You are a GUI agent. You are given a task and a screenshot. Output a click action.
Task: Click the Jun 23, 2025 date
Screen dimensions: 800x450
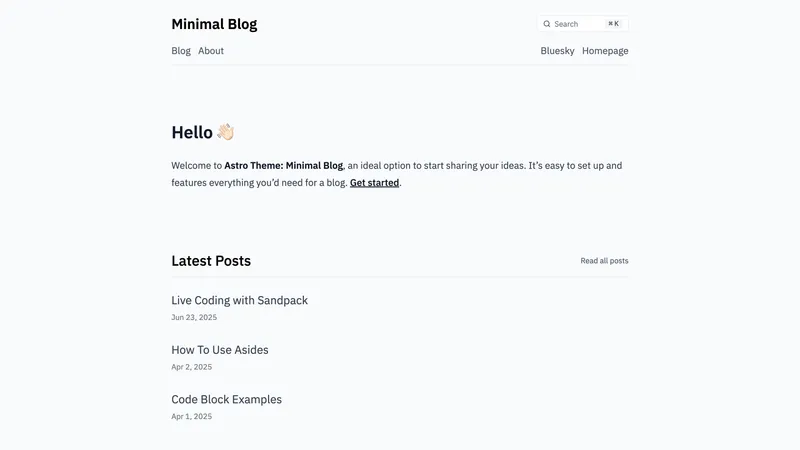(x=194, y=317)
